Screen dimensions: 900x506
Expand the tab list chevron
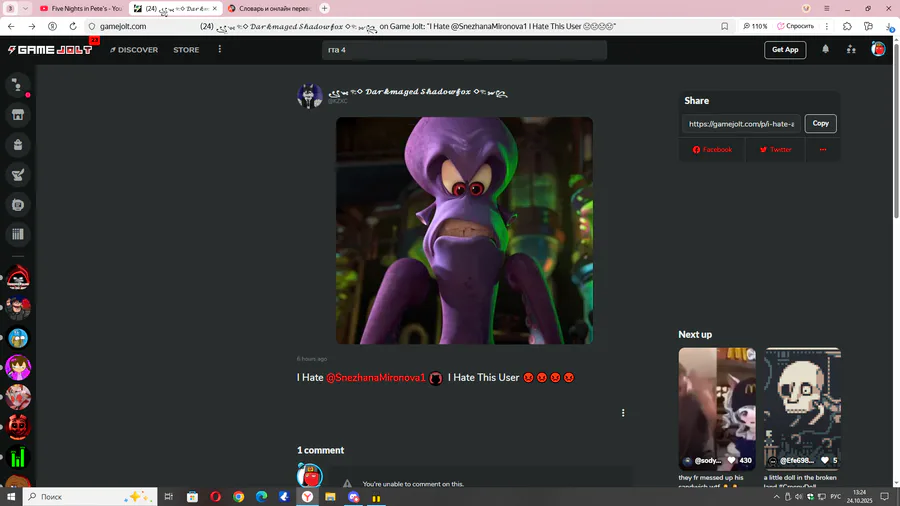click(25, 9)
